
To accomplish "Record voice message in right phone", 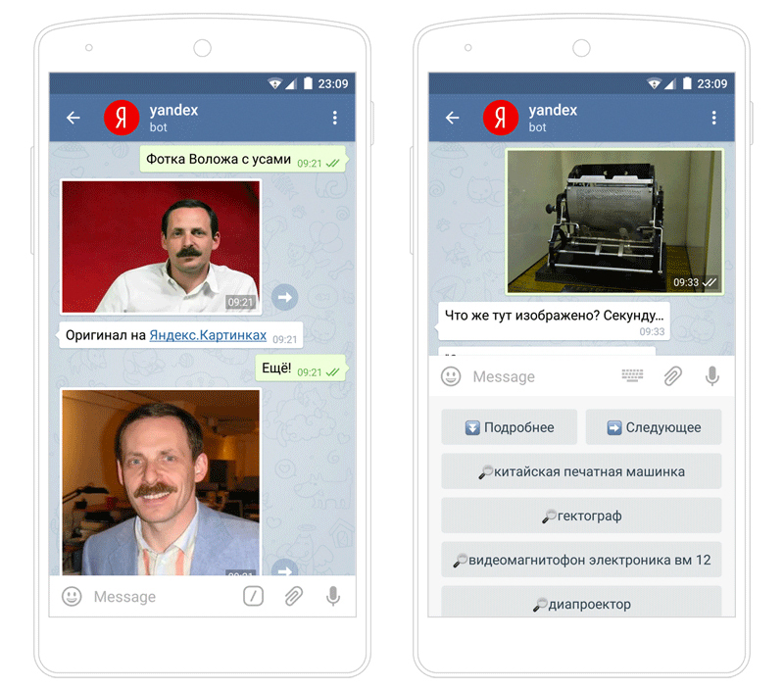I will pyautogui.click(x=712, y=376).
